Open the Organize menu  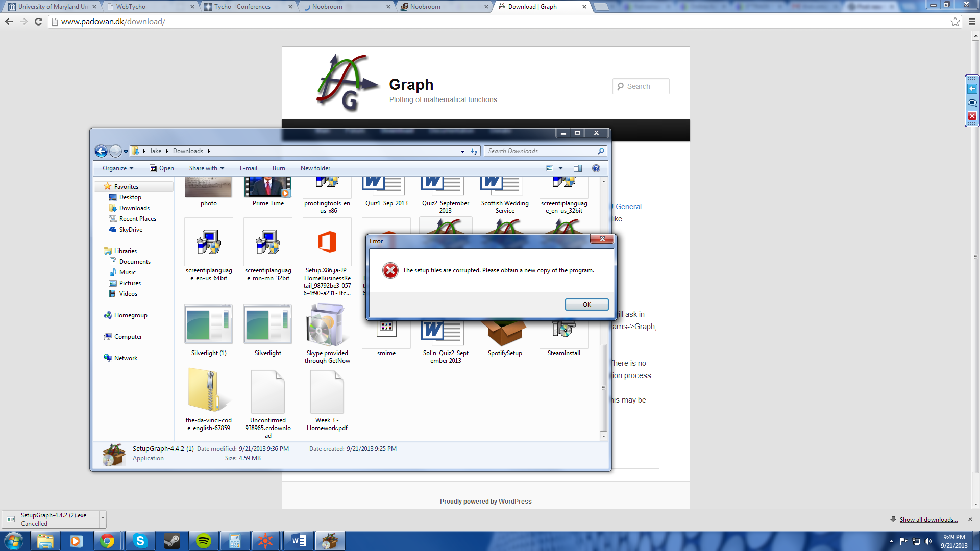(118, 168)
